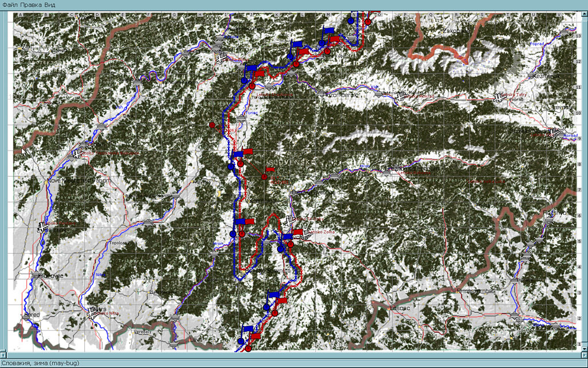This screenshot has width=588, height=368.
Task: Click the Ruzomberok city label
Action: tap(341, 95)
